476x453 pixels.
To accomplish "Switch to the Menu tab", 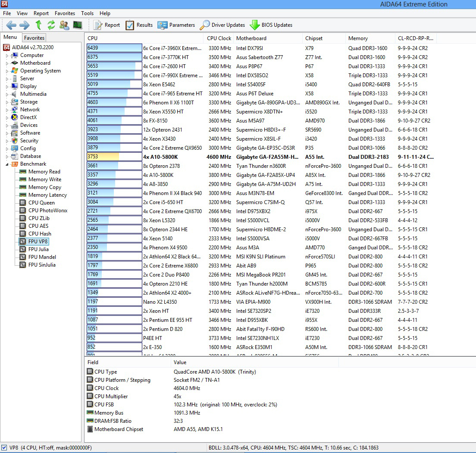I will pyautogui.click(x=10, y=37).
